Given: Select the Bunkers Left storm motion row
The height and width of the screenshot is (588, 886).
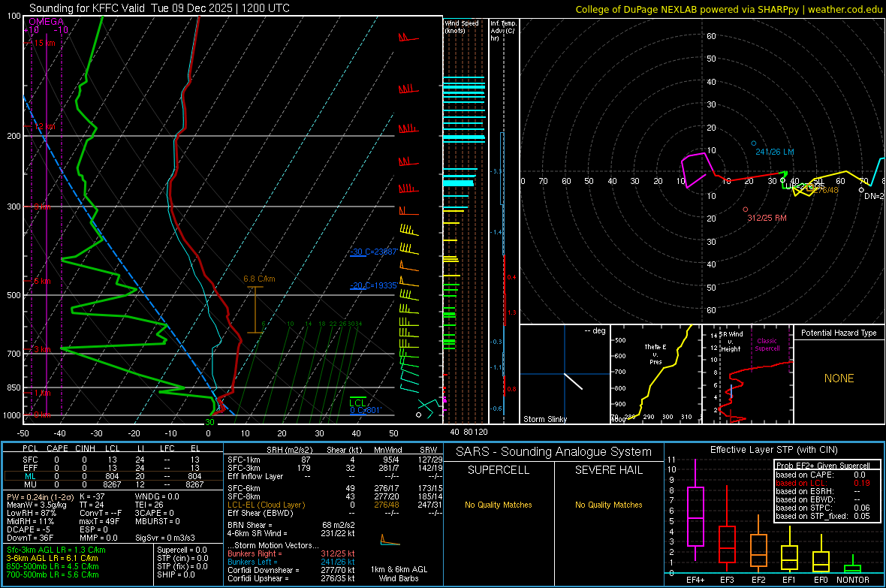Looking at the screenshot, I should (x=291, y=562).
